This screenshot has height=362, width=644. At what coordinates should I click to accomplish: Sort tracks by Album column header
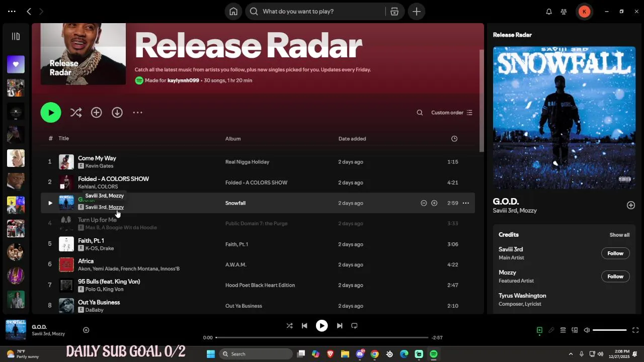(233, 139)
